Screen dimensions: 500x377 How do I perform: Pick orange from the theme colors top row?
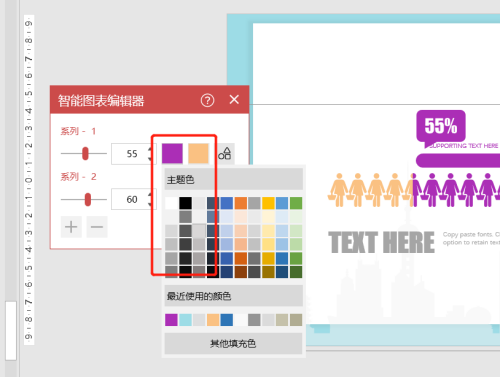[241, 203]
